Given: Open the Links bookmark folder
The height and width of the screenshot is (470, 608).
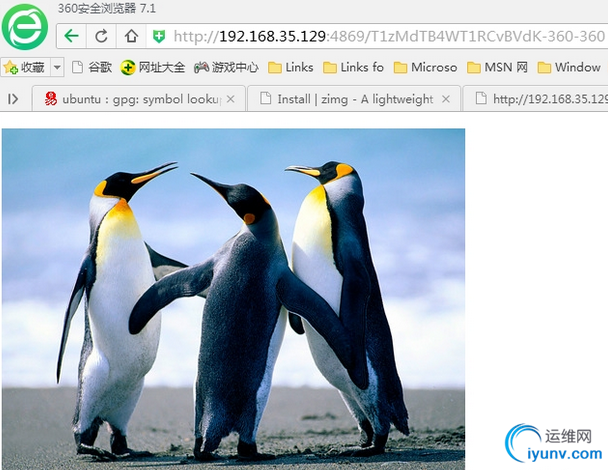Looking at the screenshot, I should click(290, 67).
